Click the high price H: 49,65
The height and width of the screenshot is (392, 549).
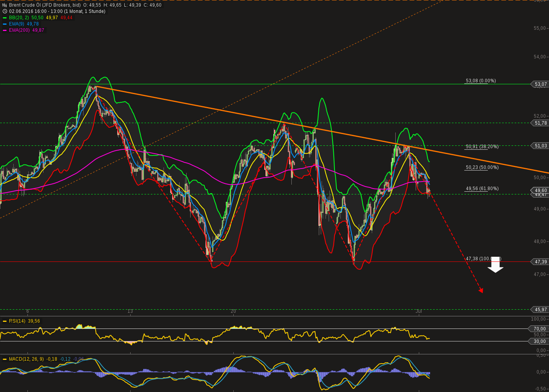point(112,5)
